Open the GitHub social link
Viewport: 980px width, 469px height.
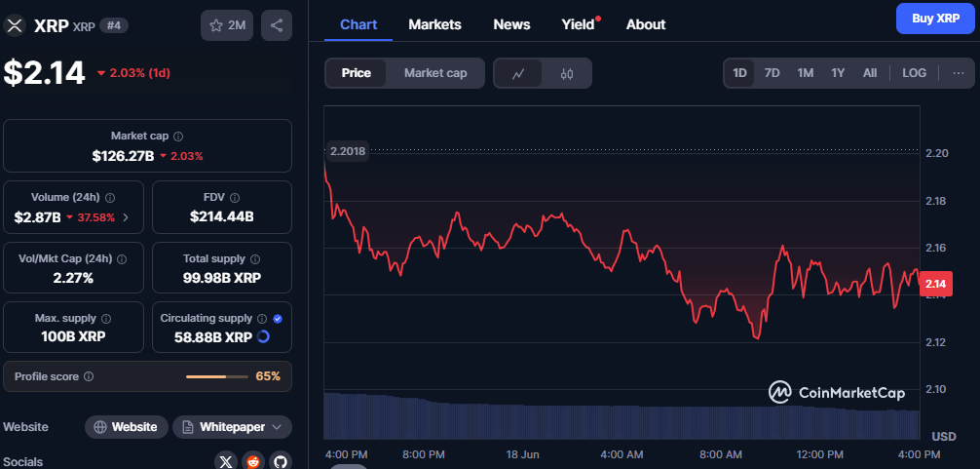click(280, 462)
